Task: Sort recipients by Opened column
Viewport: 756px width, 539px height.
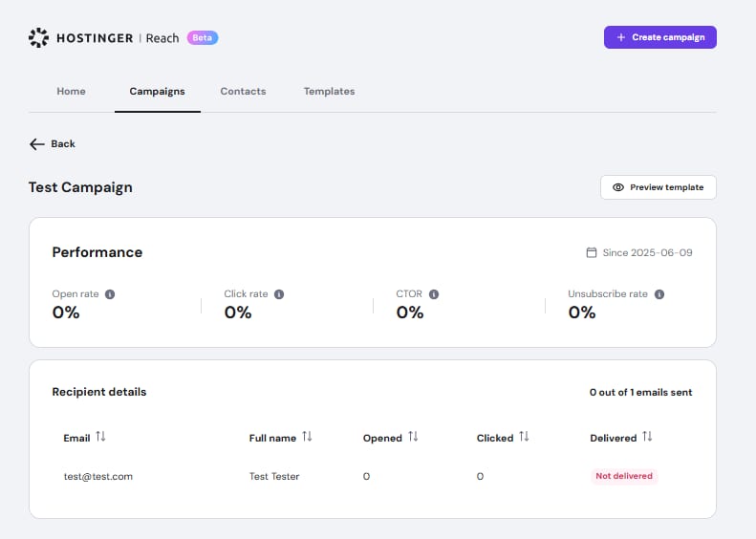Action: [413, 437]
